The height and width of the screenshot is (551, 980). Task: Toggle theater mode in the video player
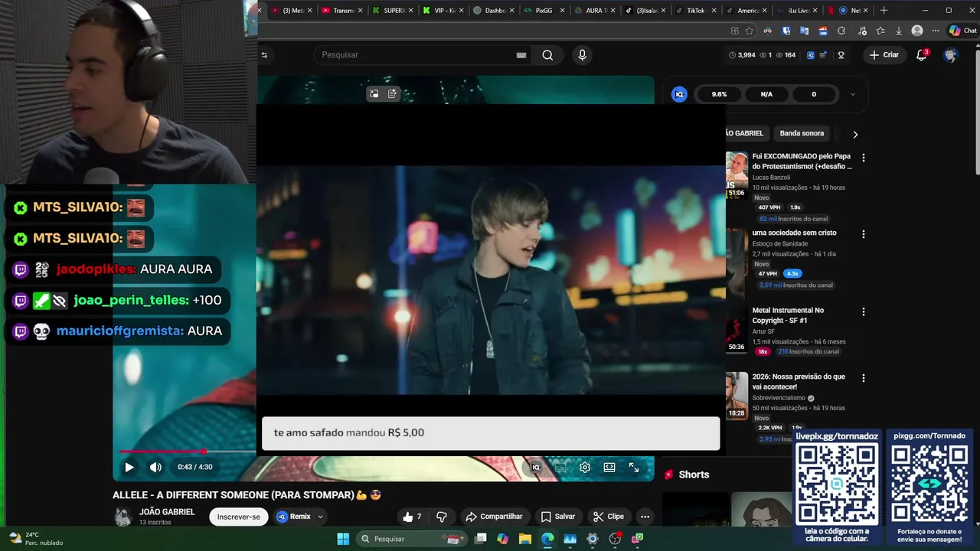click(x=609, y=467)
